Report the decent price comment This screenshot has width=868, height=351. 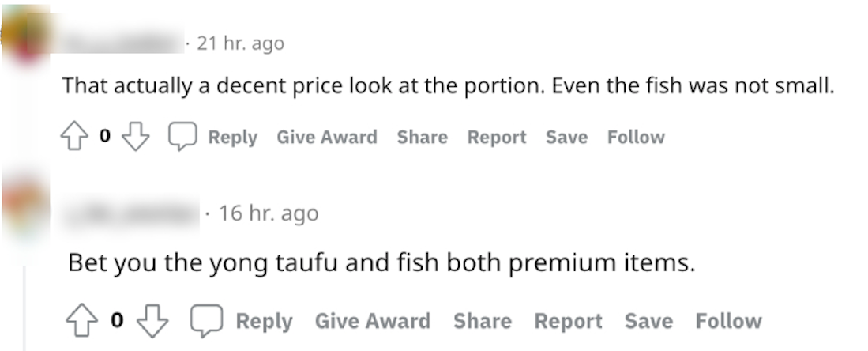coord(497,137)
